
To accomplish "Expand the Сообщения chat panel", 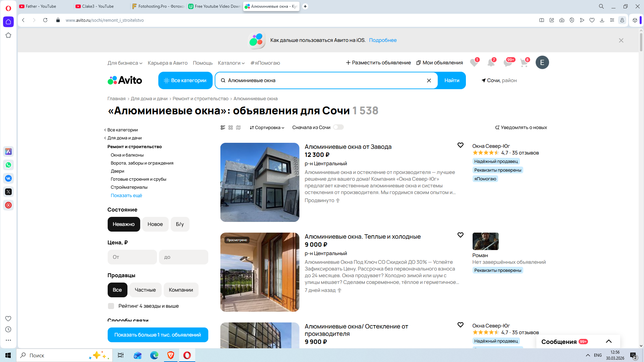I will pyautogui.click(x=608, y=342).
